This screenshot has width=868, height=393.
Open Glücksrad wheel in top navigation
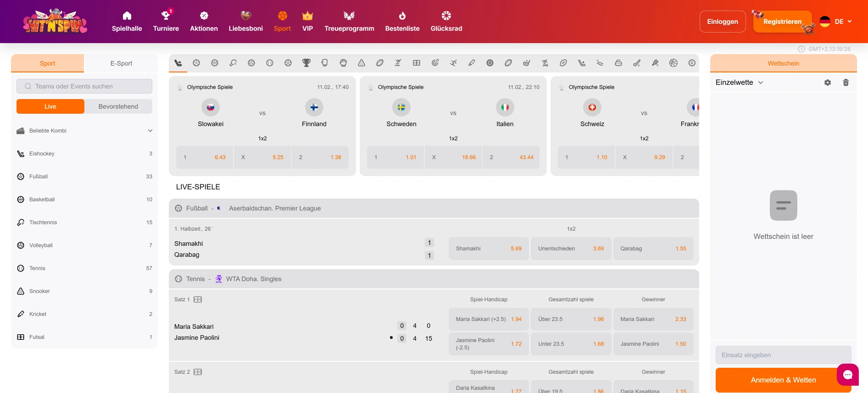point(446,22)
